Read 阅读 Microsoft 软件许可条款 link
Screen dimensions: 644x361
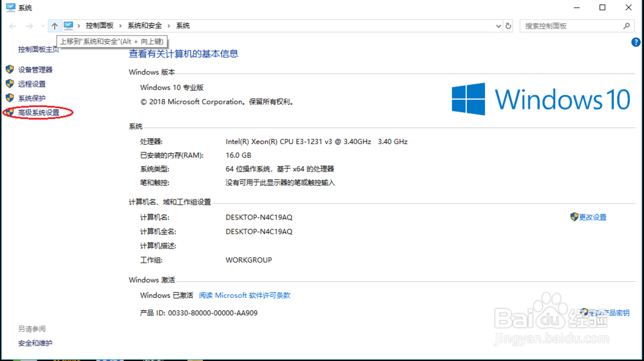[x=244, y=295]
